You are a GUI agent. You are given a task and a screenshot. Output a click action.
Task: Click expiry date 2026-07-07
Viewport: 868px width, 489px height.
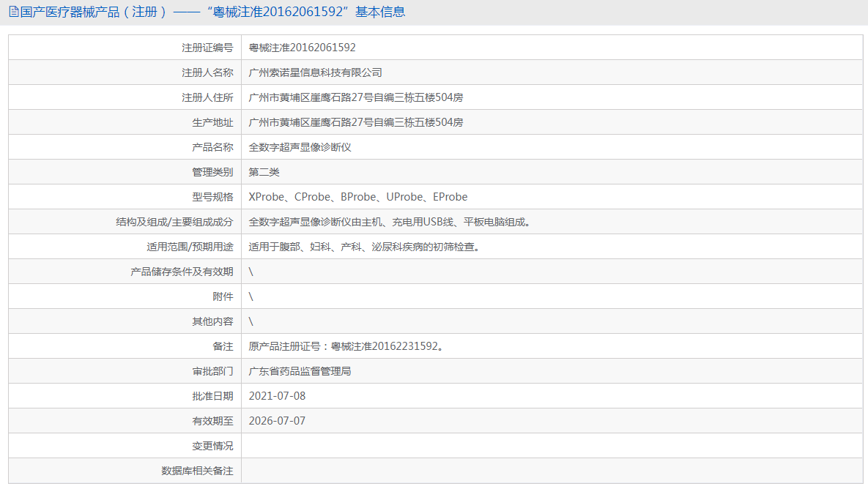pyautogui.click(x=278, y=421)
